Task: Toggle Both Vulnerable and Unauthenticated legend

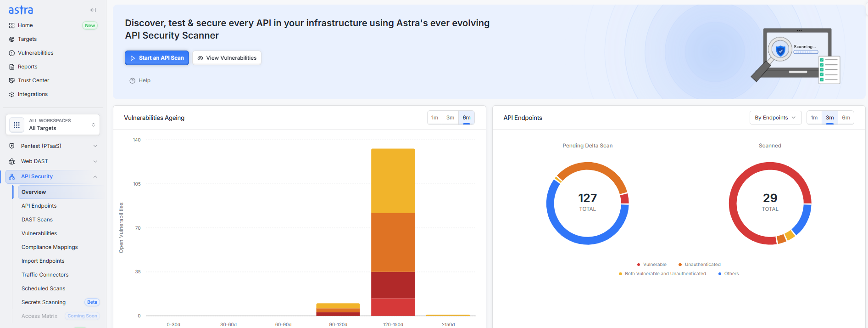Action: click(662, 274)
